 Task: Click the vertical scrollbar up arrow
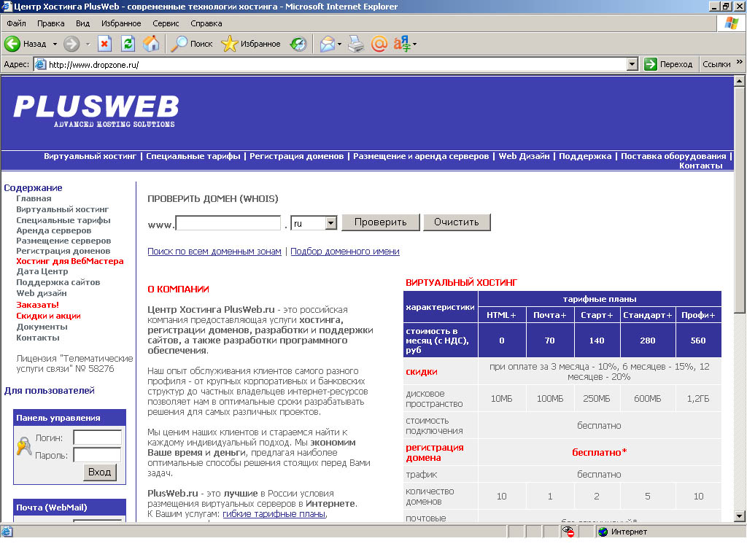pos(739,81)
